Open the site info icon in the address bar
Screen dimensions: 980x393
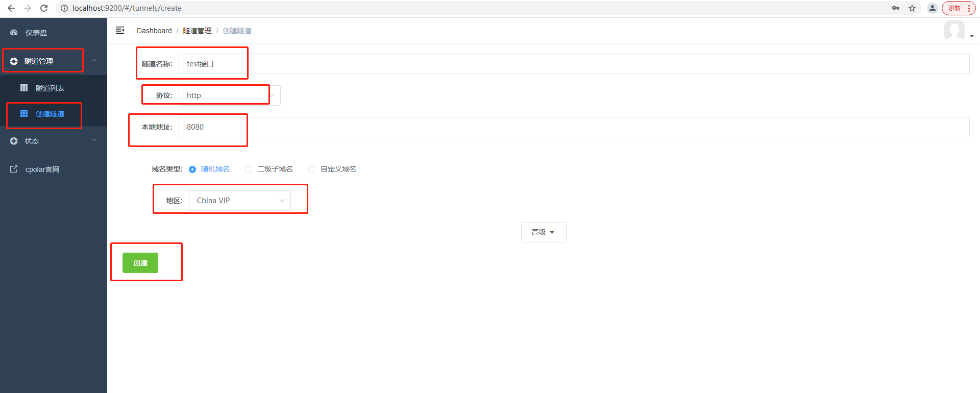[64, 8]
